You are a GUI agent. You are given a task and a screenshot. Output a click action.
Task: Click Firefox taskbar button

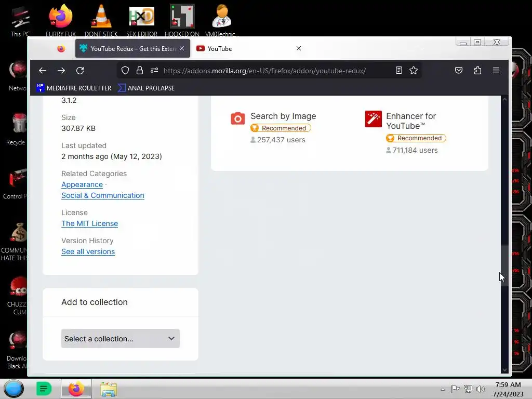76,389
